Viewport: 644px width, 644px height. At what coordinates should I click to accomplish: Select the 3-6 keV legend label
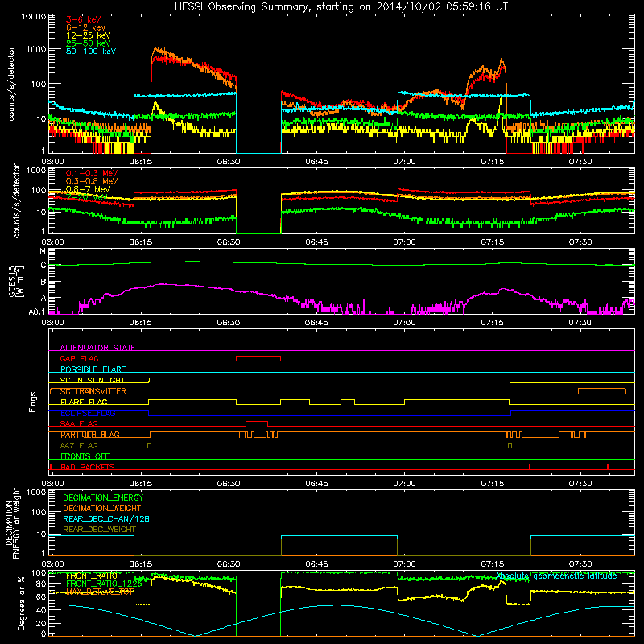tap(84, 19)
